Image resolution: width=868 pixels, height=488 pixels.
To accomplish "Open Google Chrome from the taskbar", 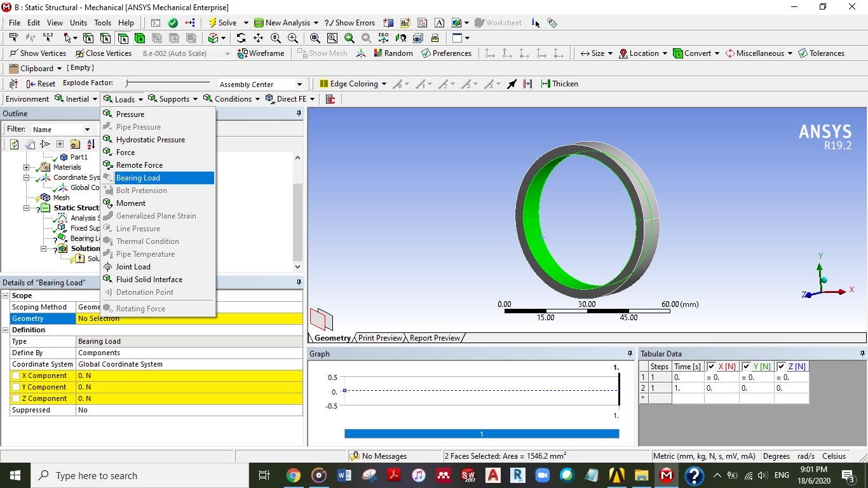I will click(294, 475).
